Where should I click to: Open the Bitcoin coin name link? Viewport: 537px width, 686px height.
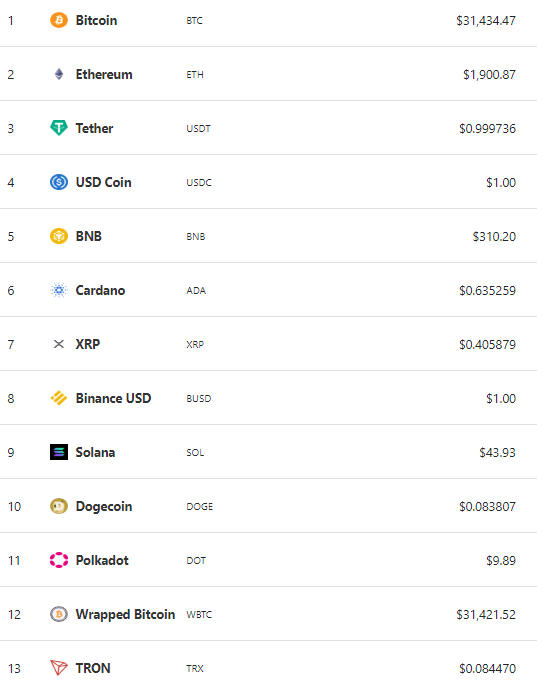pyautogui.click(x=96, y=20)
